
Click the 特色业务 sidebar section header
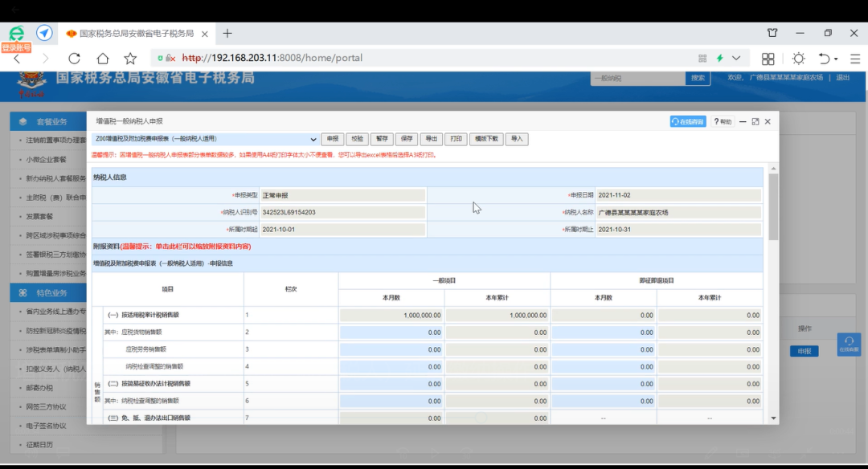pyautogui.click(x=48, y=293)
